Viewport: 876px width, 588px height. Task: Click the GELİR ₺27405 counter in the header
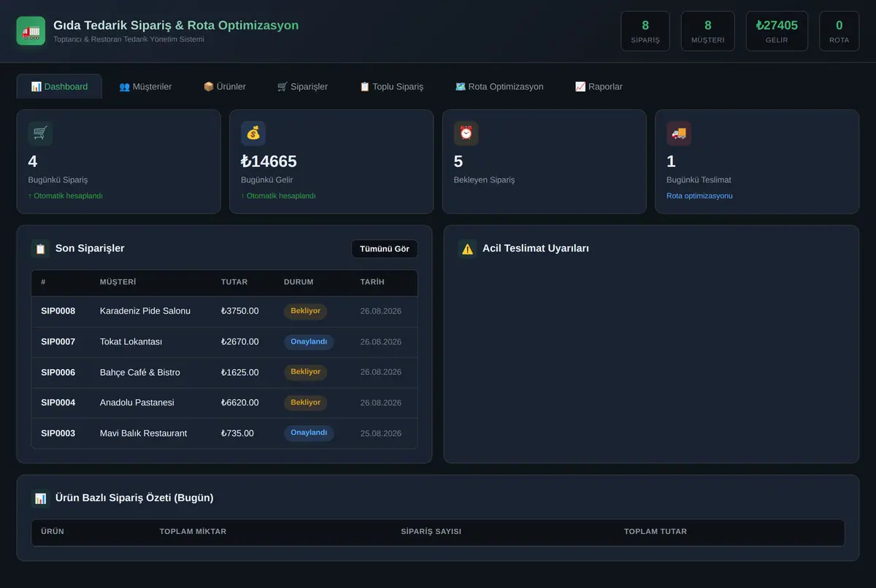point(777,31)
